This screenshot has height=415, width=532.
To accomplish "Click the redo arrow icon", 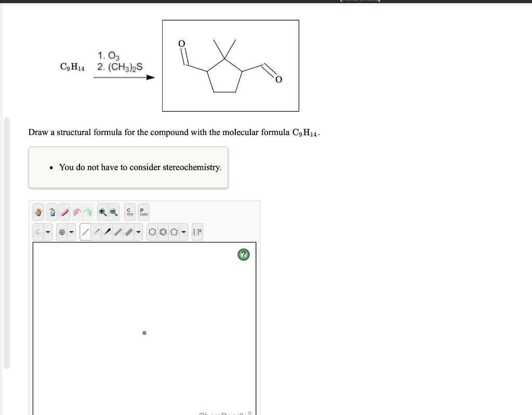I will click(87, 212).
